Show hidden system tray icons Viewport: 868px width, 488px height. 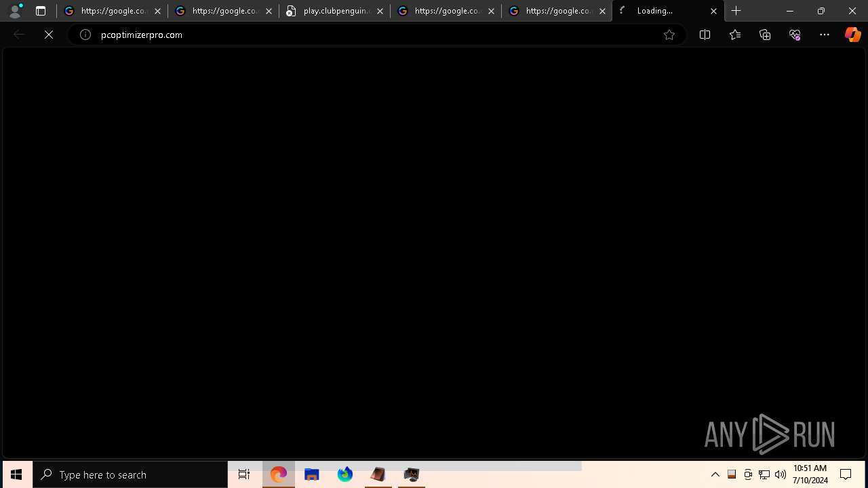click(x=715, y=474)
